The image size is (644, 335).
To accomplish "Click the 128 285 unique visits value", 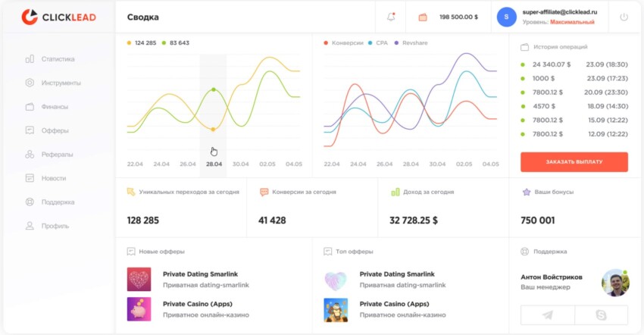I will [143, 221].
